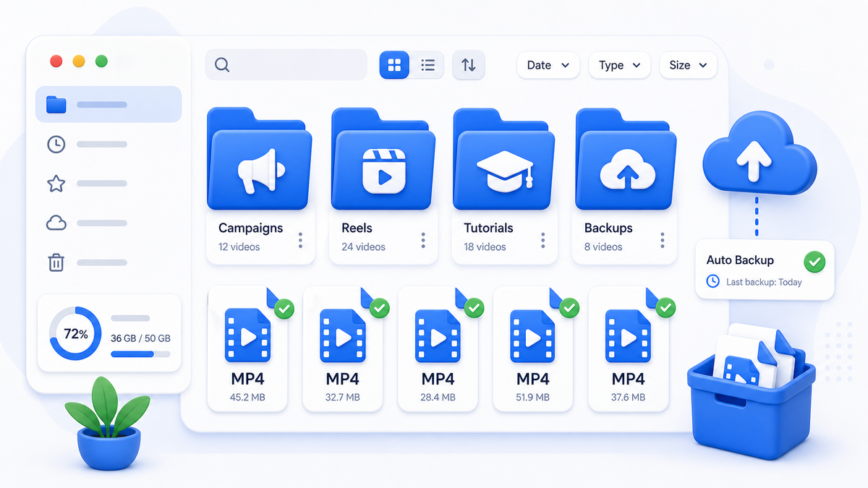This screenshot has height=488, width=868.
Task: Open the Tutorials folder with graduation cap
Action: click(x=504, y=160)
